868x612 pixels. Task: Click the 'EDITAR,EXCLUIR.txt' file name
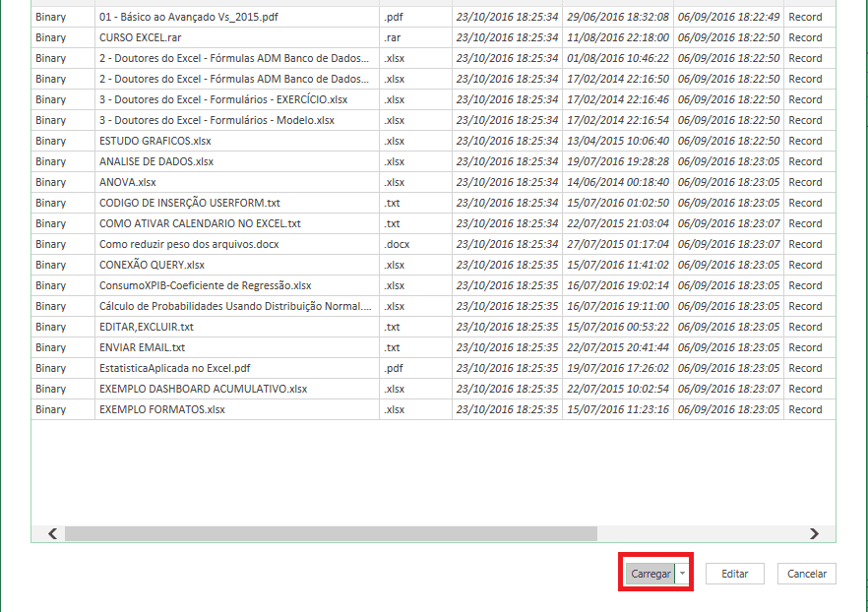pyautogui.click(x=147, y=327)
